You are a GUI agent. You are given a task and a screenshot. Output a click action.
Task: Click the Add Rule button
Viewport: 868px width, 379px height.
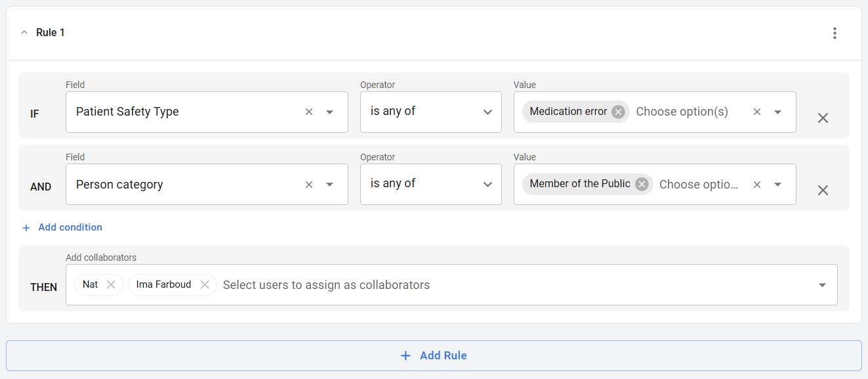434,355
